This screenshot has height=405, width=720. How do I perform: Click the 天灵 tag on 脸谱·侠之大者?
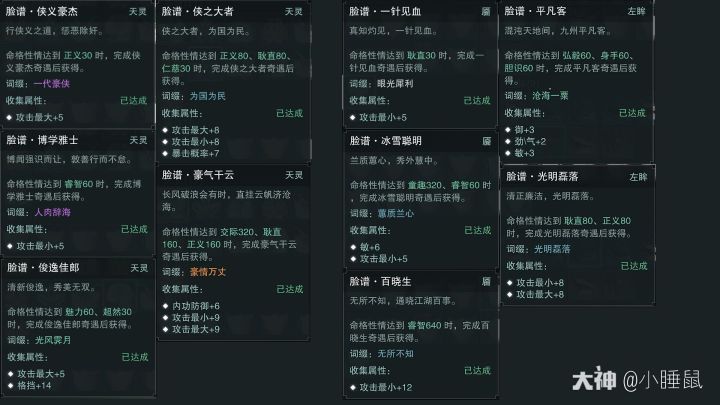[293, 12]
